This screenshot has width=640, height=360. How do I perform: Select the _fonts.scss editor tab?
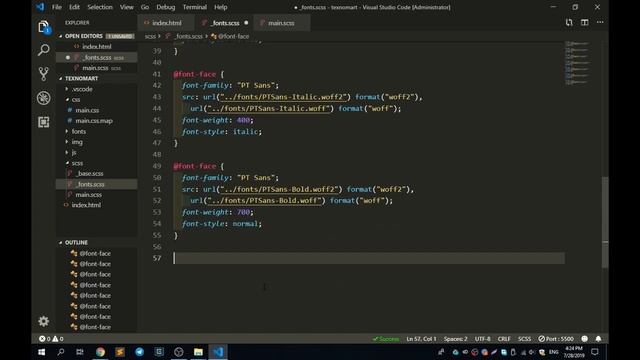click(x=224, y=23)
